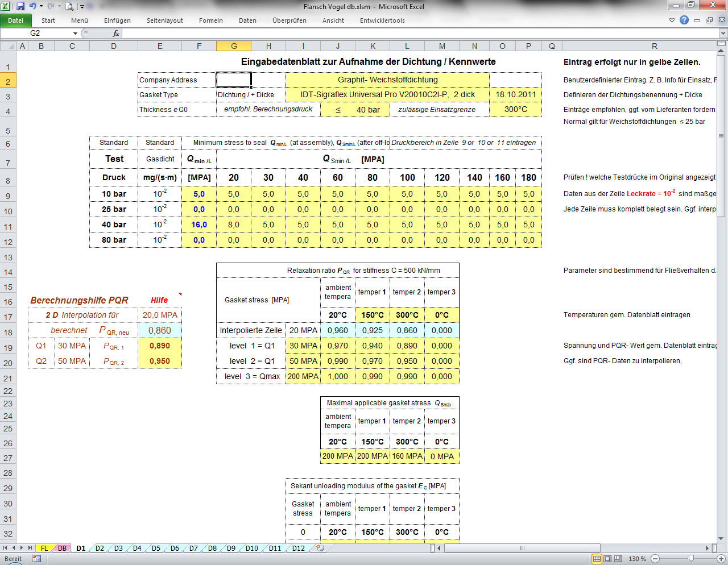Screen dimensions: 728x565
Task: Click the macro recording icon in status bar
Action: pyautogui.click(x=37, y=559)
